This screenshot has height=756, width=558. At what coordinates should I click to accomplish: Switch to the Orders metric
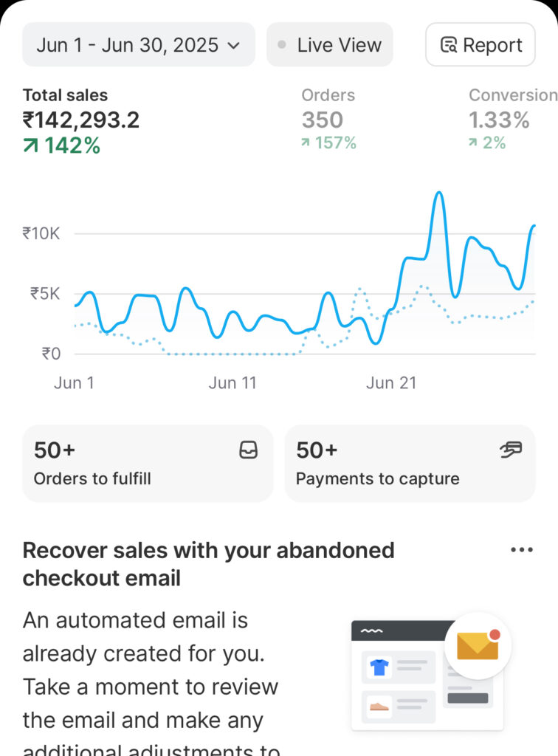point(328,120)
